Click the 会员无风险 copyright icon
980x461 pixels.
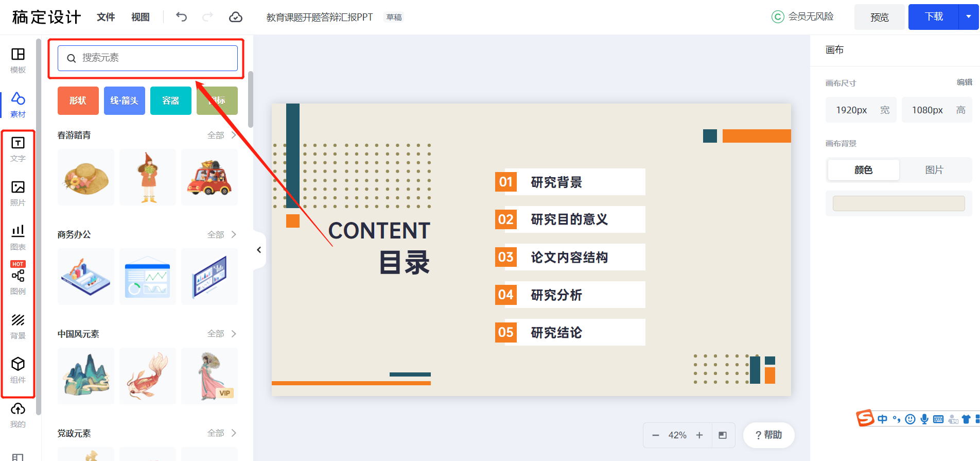click(x=778, y=17)
